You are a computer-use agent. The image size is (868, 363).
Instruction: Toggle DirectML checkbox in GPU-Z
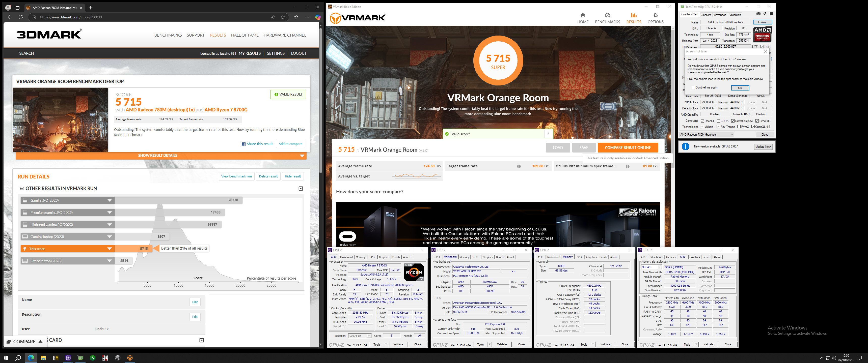click(x=757, y=121)
